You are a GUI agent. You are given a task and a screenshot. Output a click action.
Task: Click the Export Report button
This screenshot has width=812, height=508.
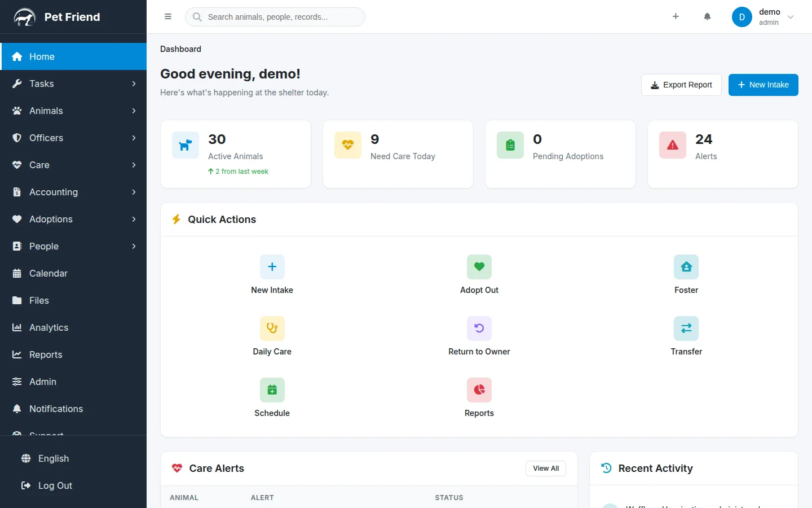click(x=681, y=85)
